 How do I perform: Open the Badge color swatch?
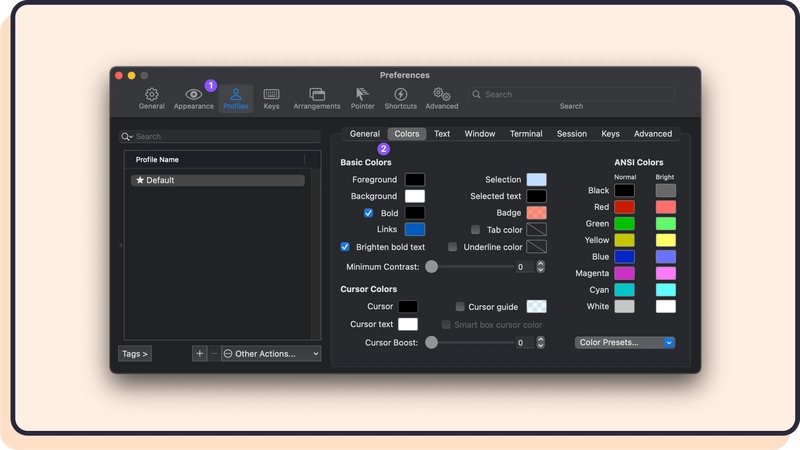(x=536, y=213)
